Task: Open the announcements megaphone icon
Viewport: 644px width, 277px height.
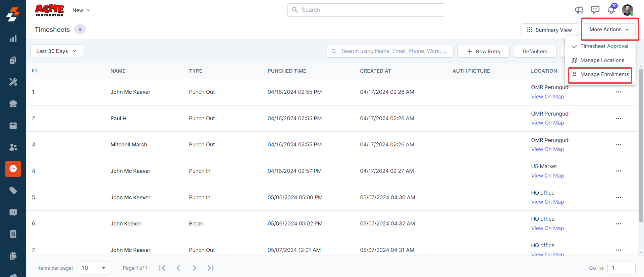Action: click(x=579, y=10)
